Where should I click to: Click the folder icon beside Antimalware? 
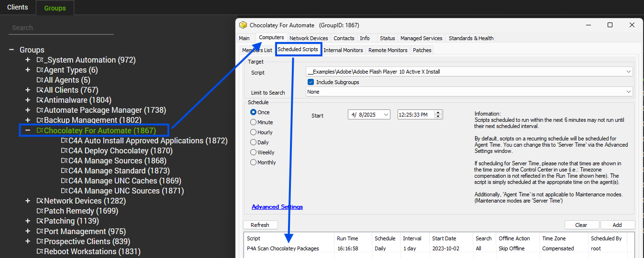click(40, 100)
